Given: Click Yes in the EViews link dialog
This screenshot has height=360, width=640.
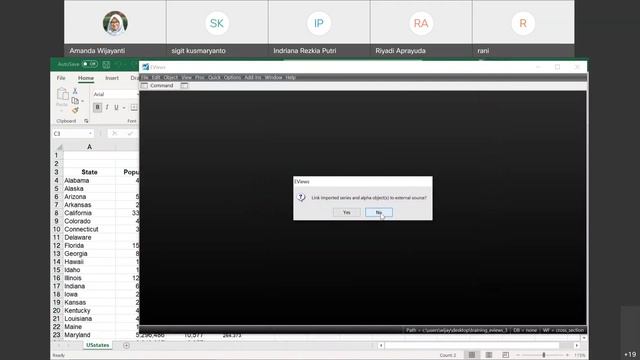Looking at the screenshot, I should pyautogui.click(x=347, y=212).
